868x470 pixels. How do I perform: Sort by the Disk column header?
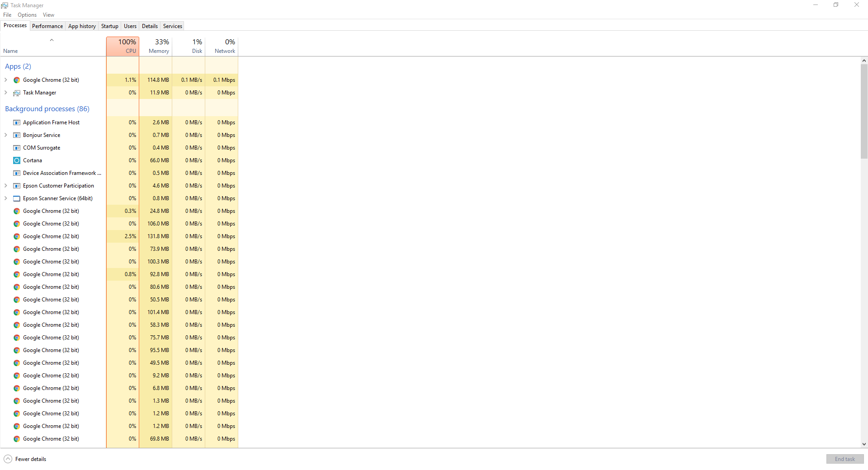[189, 47]
